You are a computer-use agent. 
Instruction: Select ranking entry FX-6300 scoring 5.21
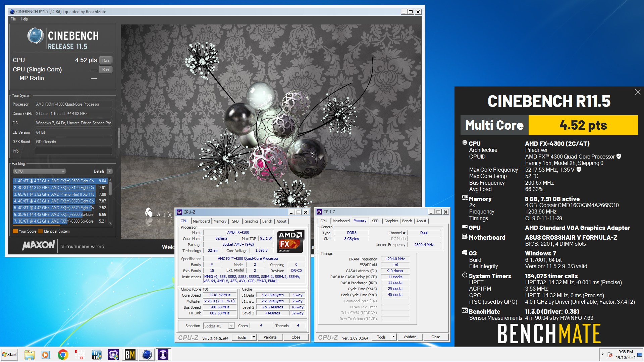coord(60,221)
